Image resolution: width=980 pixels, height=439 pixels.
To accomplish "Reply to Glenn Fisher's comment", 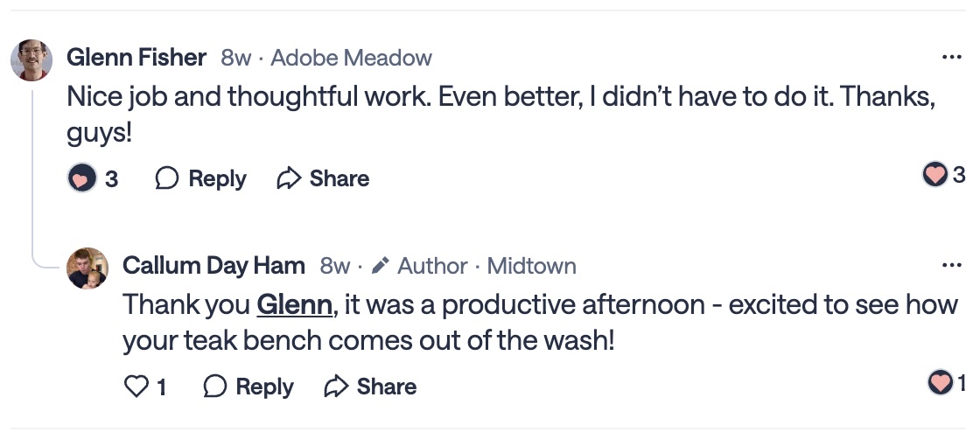I will pos(201,178).
